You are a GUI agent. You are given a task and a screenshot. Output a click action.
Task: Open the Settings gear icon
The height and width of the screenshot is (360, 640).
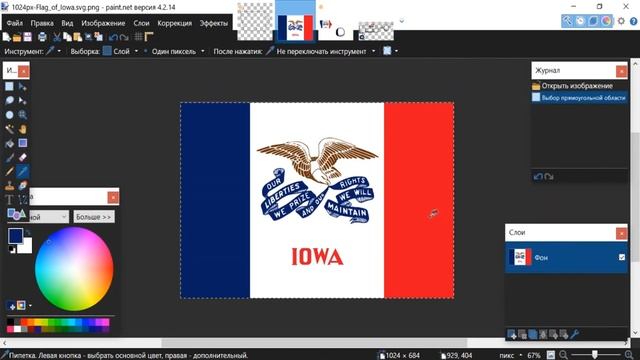point(621,21)
